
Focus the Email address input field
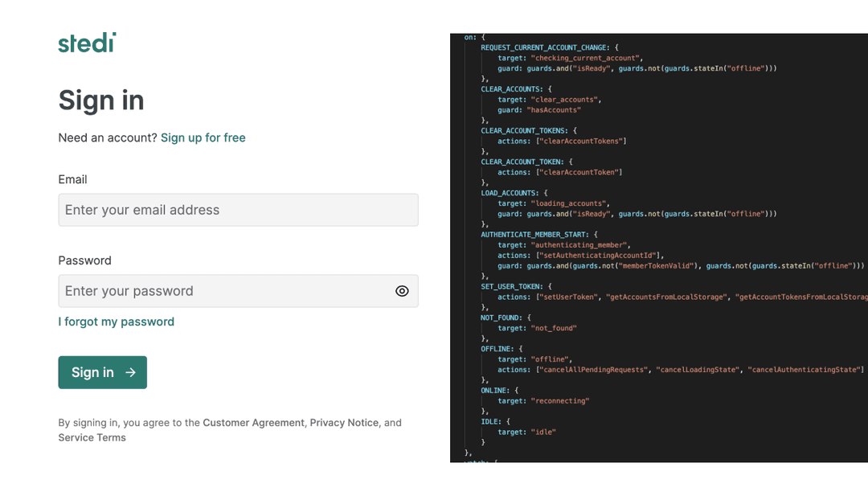(x=238, y=210)
